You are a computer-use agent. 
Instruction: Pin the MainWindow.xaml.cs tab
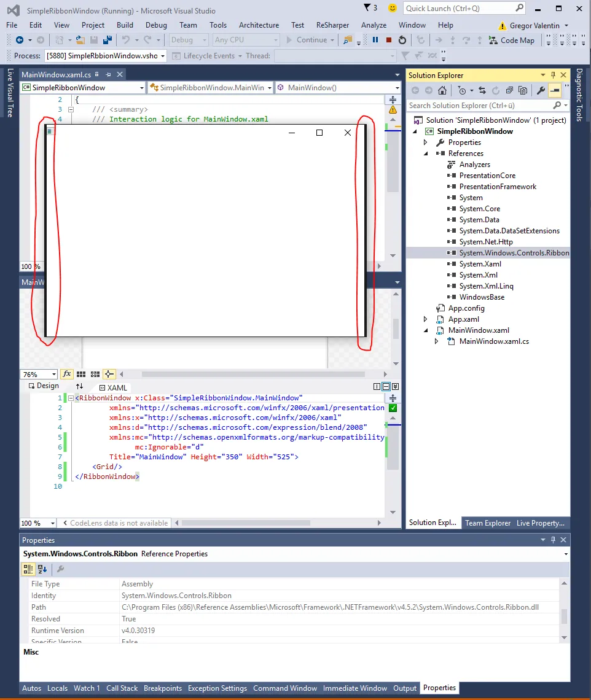tap(108, 74)
